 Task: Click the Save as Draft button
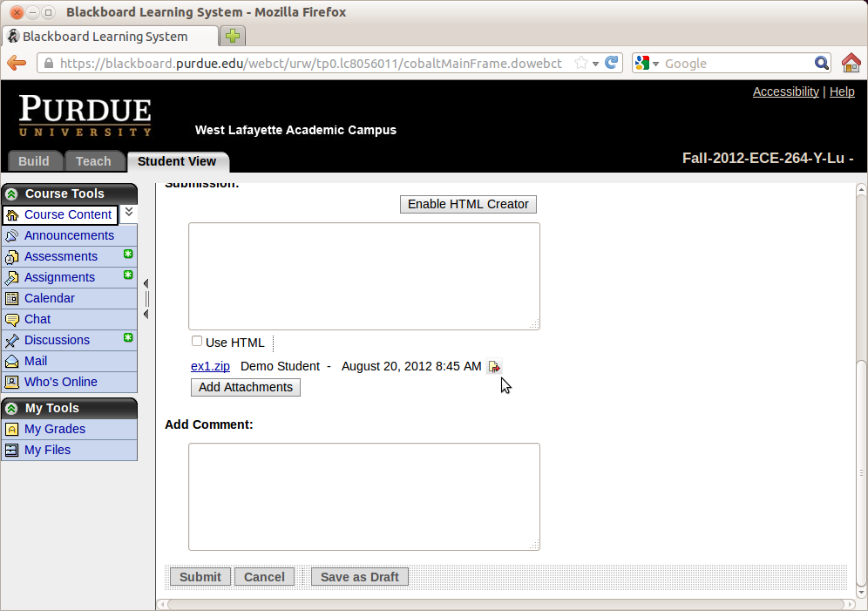359,577
